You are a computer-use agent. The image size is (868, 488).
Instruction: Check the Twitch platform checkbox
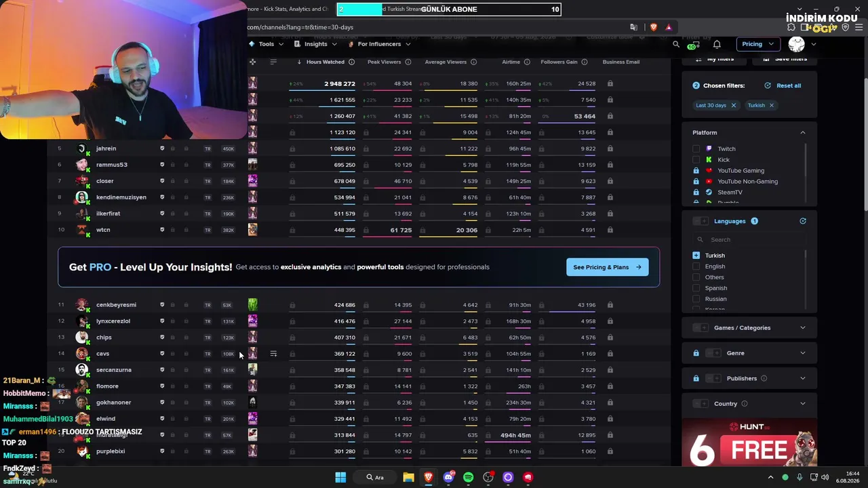696,148
